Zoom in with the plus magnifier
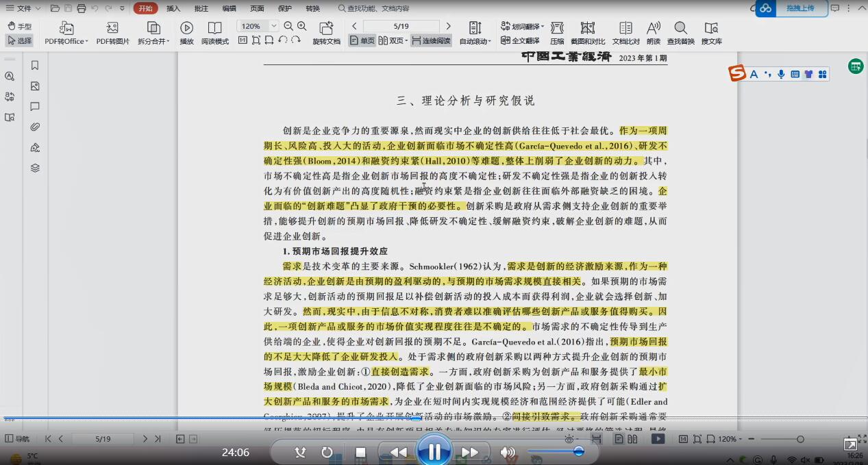This screenshot has height=465, width=868. coord(301,26)
